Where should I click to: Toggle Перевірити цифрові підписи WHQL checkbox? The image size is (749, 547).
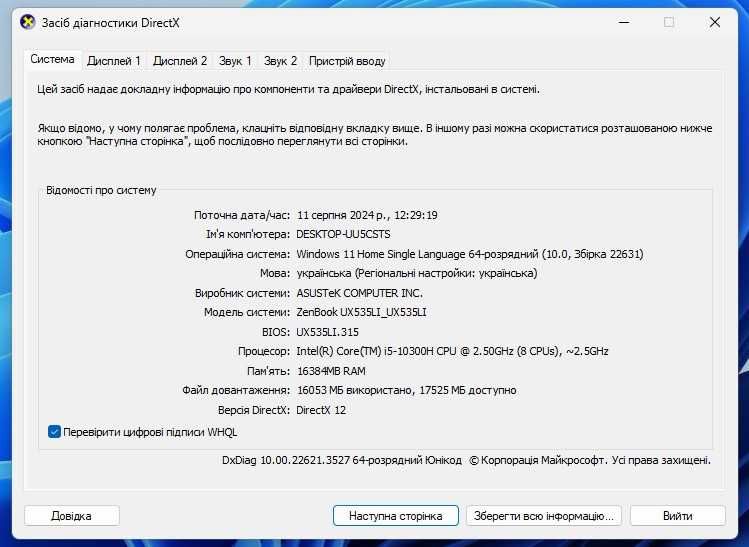pos(54,432)
